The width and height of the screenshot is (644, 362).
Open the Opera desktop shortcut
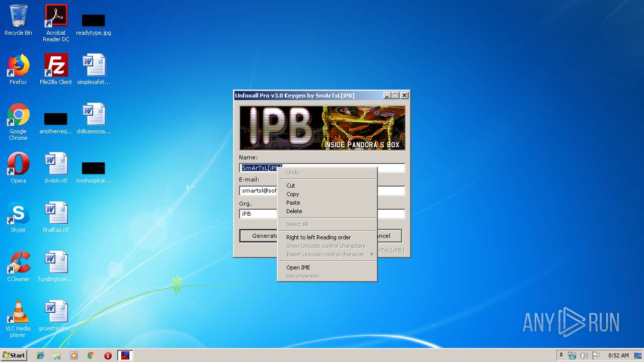pyautogui.click(x=18, y=168)
